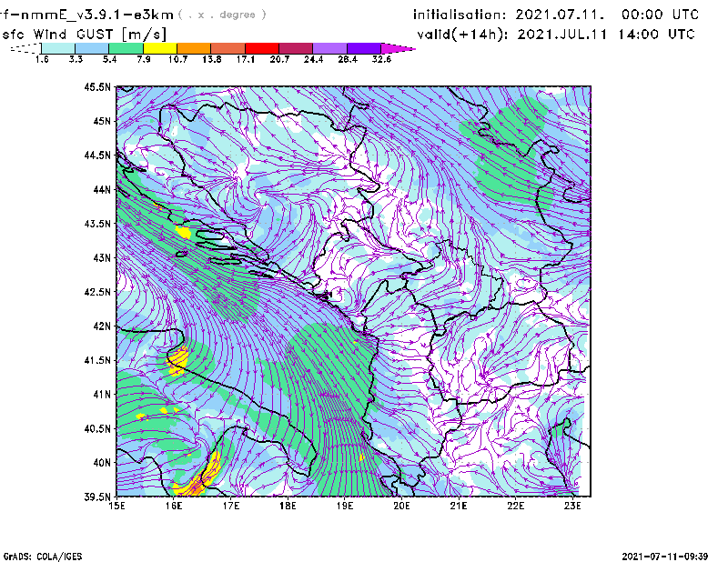Viewport: 728px width, 562px height.
Task: Click the 21E longitude label
Action: coord(459,506)
